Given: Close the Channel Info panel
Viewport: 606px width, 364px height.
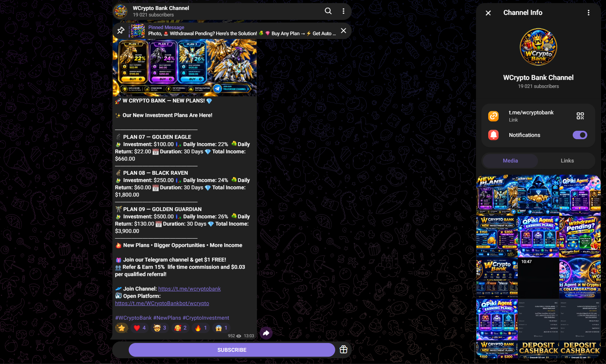Looking at the screenshot, I should (x=488, y=13).
